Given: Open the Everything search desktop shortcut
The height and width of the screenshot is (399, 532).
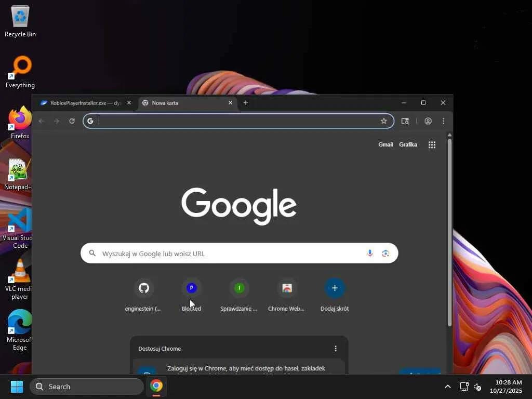Looking at the screenshot, I should tap(20, 72).
